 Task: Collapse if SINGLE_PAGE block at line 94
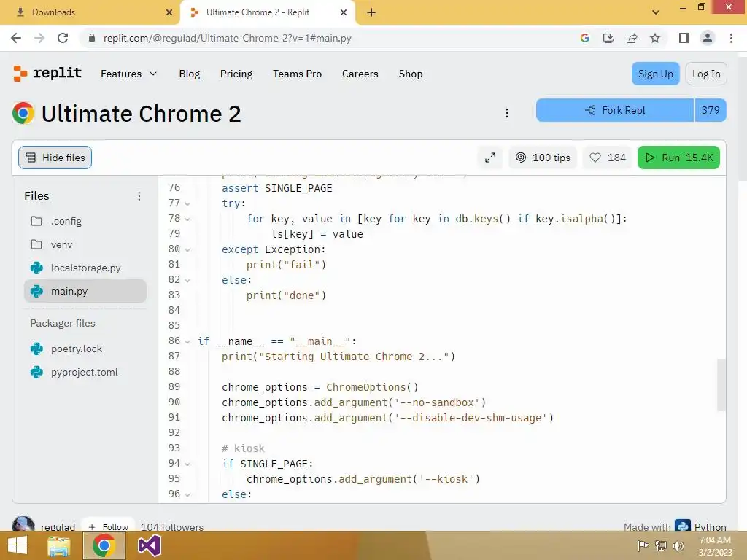tap(187, 464)
